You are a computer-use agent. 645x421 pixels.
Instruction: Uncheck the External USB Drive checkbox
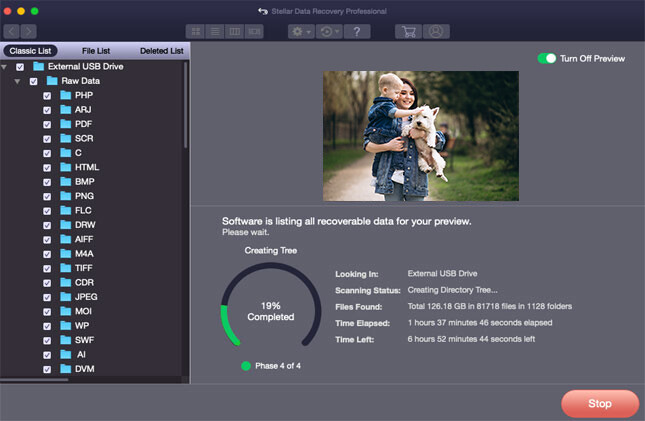pyautogui.click(x=20, y=67)
